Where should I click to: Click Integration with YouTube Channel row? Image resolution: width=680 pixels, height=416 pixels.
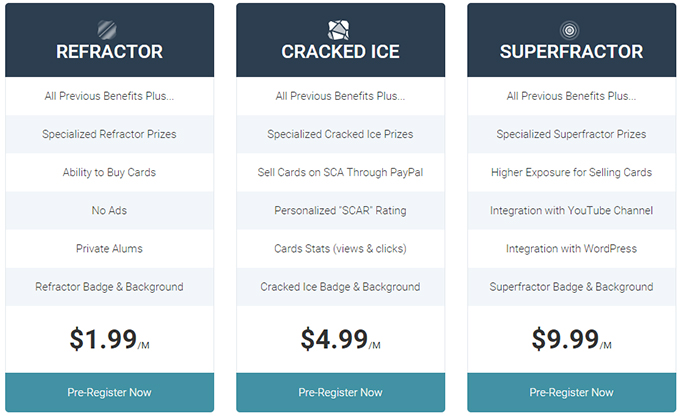572,210
